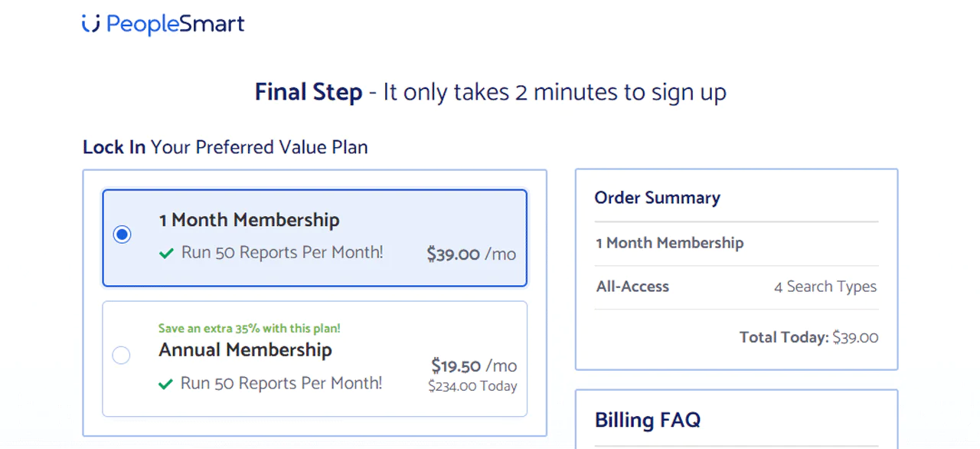The image size is (980, 449).
Task: Click the '$234.00 Today' text
Action: point(472,386)
